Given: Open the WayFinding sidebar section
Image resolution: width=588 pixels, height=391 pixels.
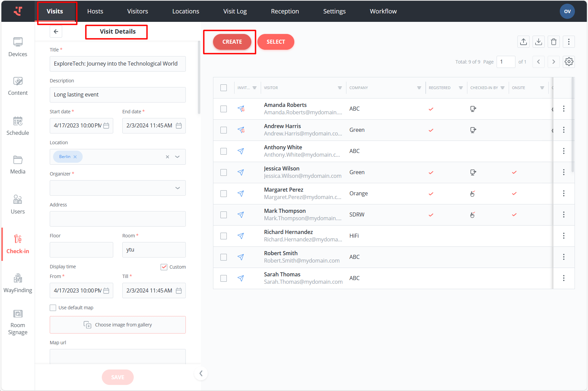Looking at the screenshot, I should click(18, 283).
